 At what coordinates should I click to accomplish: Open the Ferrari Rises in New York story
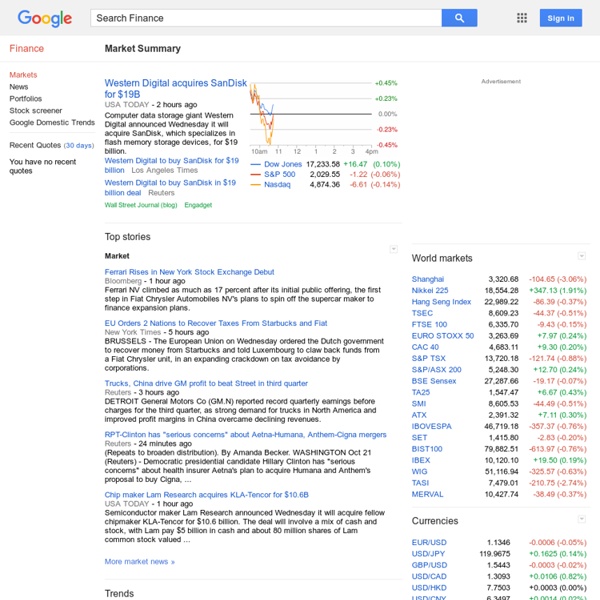(x=189, y=272)
